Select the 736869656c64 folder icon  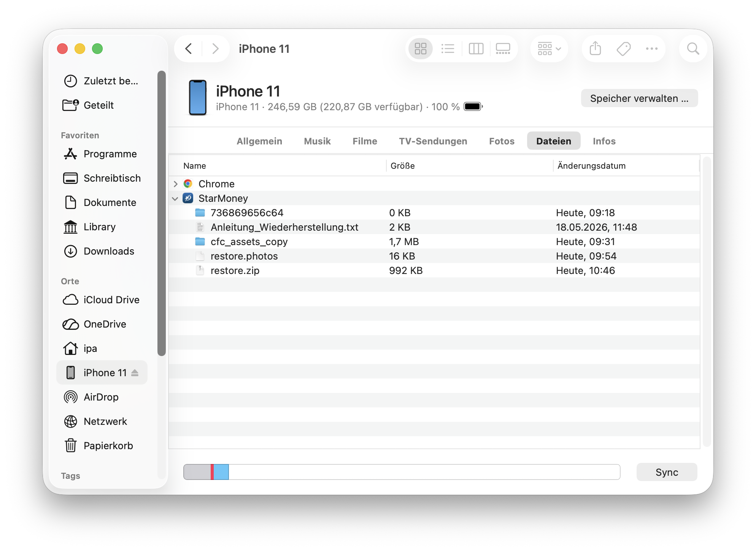click(x=200, y=213)
